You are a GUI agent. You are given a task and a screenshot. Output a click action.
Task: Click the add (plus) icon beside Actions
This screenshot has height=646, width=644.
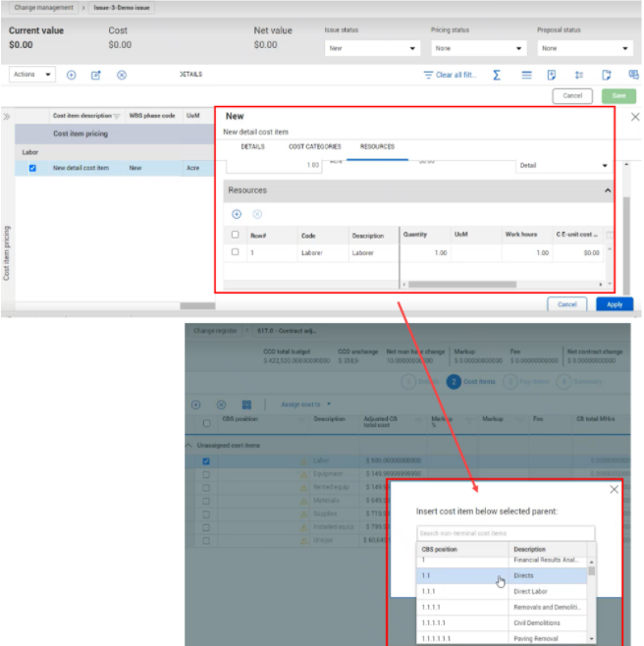[72, 75]
